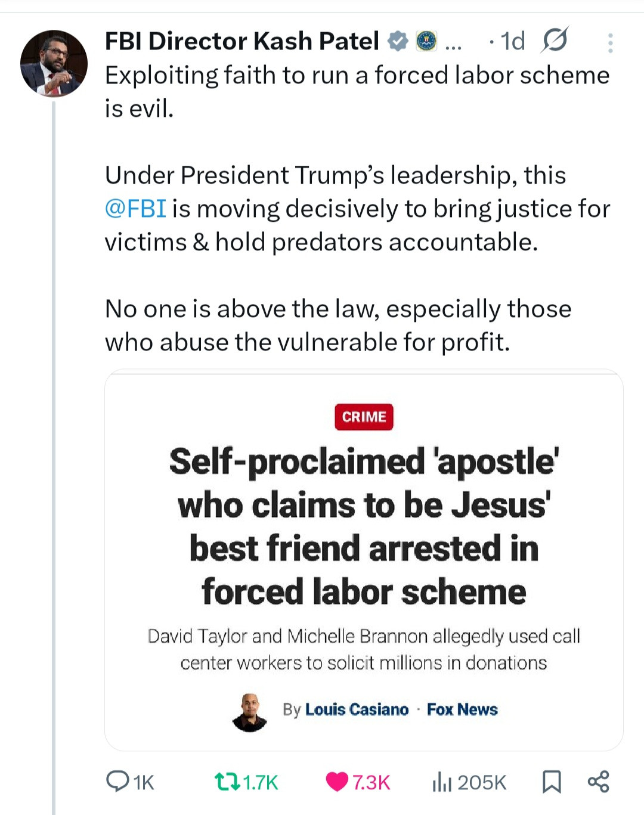Follow the @FBI mention link
The height and width of the screenshot is (815, 644).
(x=135, y=209)
